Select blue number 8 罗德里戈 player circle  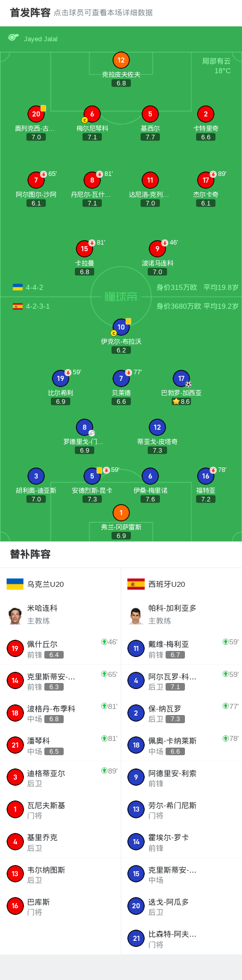pos(85,427)
